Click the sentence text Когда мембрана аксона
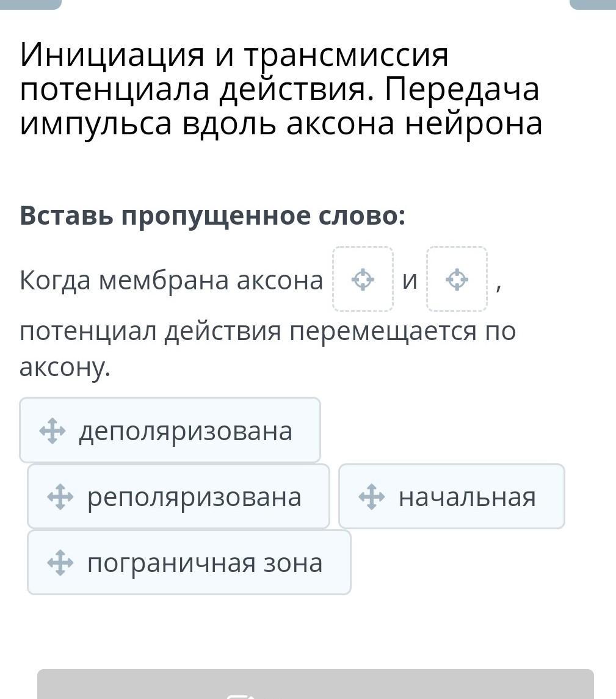 (x=171, y=281)
